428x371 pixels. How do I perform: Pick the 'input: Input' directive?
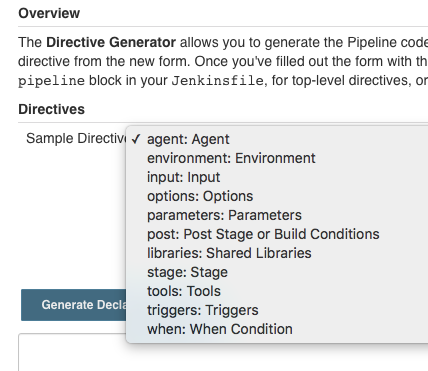(x=277, y=177)
